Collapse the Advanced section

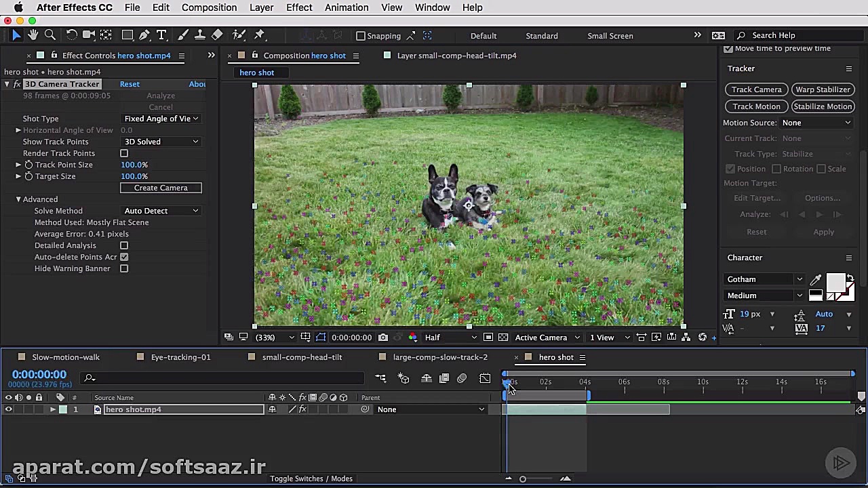click(x=18, y=199)
